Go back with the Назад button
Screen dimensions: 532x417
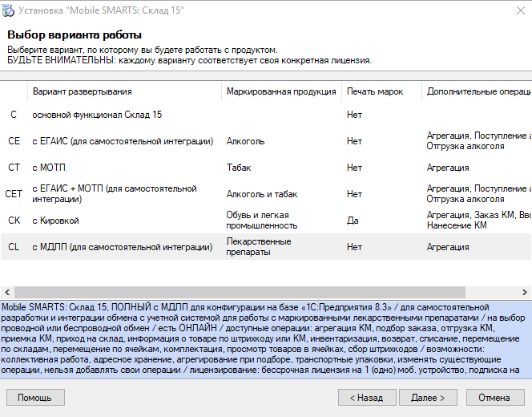[367, 397]
